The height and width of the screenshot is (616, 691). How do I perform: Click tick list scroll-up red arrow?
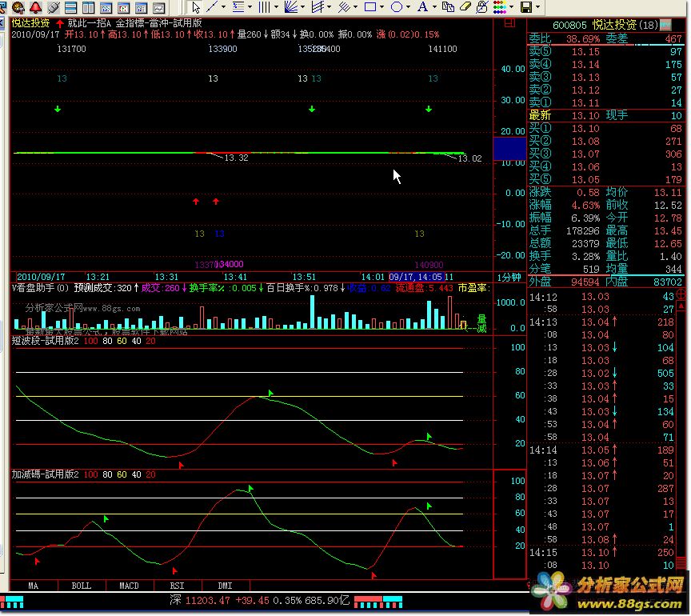(x=681, y=306)
